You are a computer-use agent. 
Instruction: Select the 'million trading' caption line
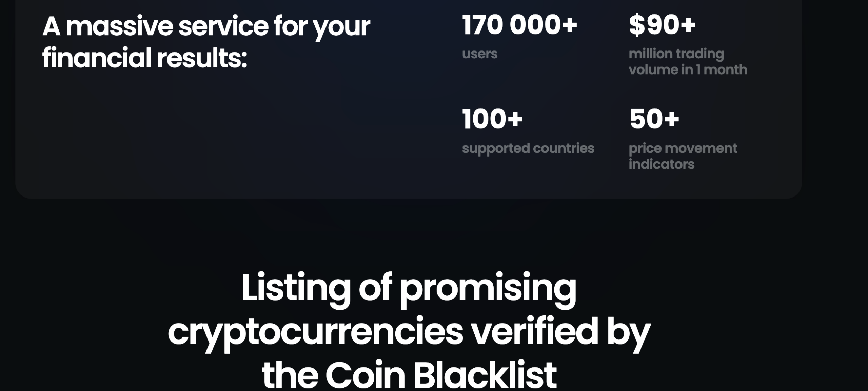coord(676,54)
